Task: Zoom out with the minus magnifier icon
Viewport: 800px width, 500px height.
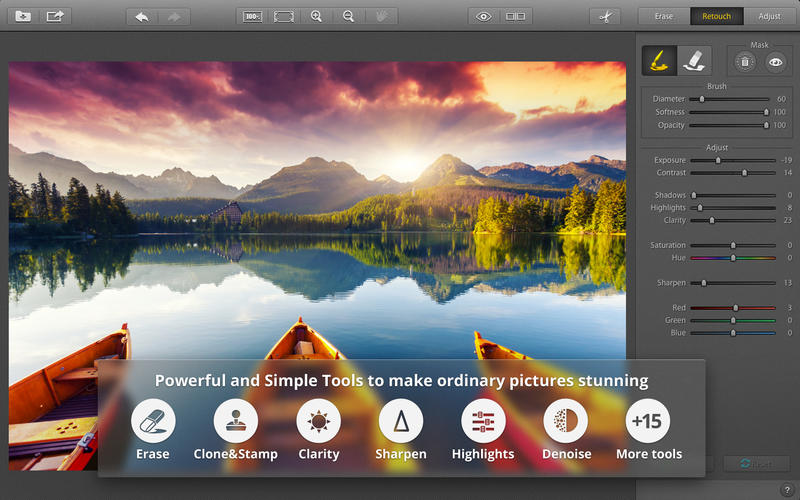Action: tap(348, 17)
